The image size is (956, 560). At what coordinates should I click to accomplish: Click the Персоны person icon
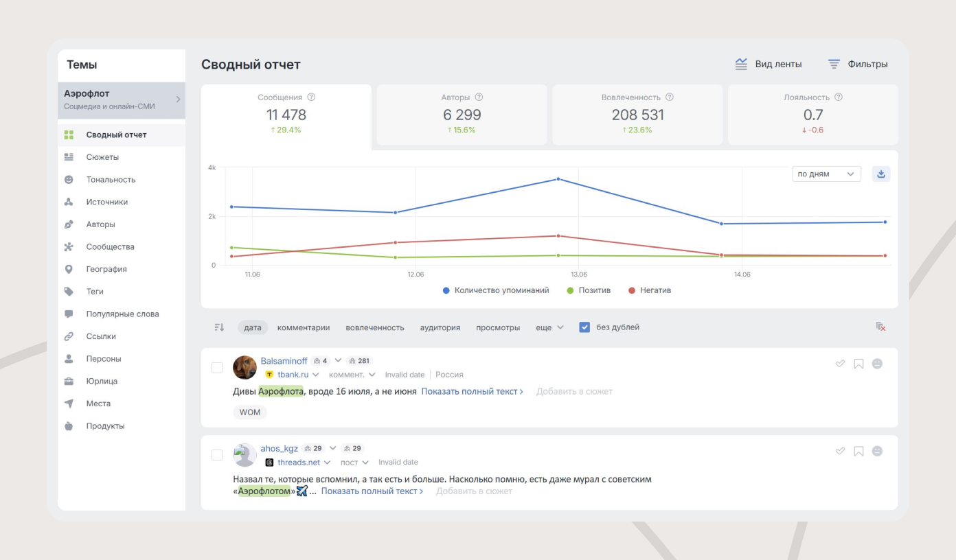point(69,359)
